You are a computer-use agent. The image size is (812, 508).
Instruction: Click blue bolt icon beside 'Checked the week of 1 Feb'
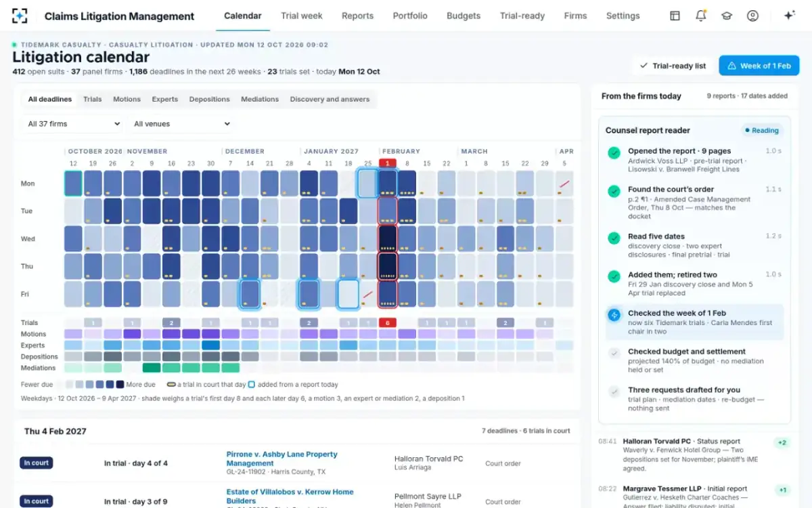pyautogui.click(x=614, y=315)
